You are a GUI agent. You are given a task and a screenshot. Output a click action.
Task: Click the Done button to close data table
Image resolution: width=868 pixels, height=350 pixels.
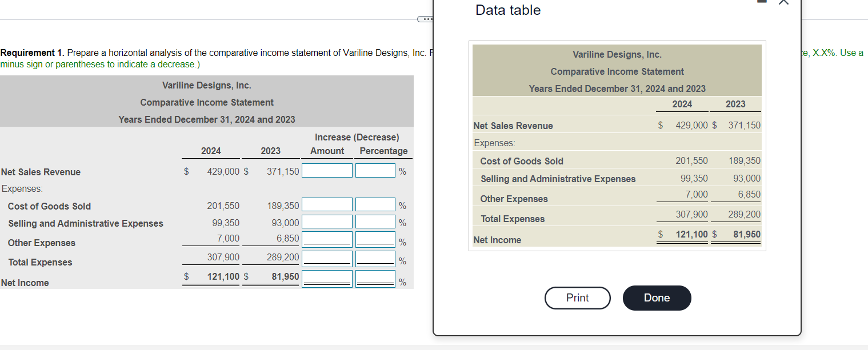[656, 297]
